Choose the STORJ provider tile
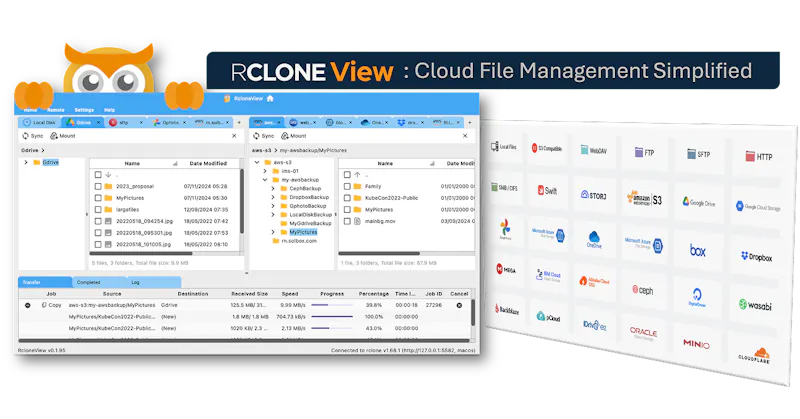Screen dimensions: 800x419 pyautogui.click(x=593, y=195)
